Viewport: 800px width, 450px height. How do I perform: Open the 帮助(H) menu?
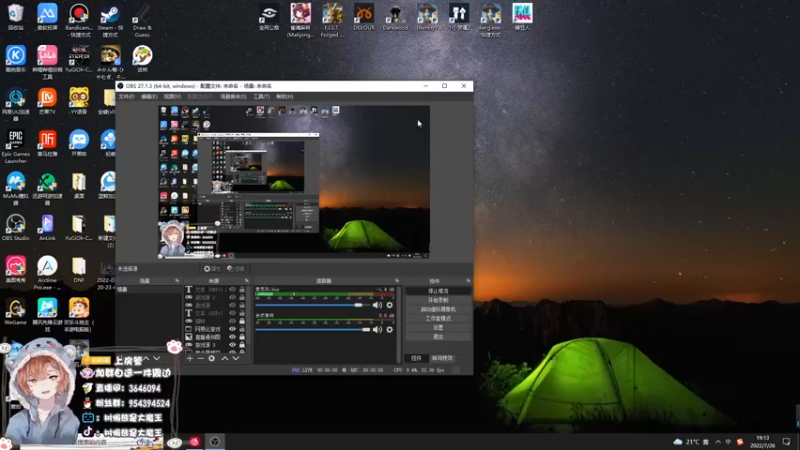tap(285, 96)
